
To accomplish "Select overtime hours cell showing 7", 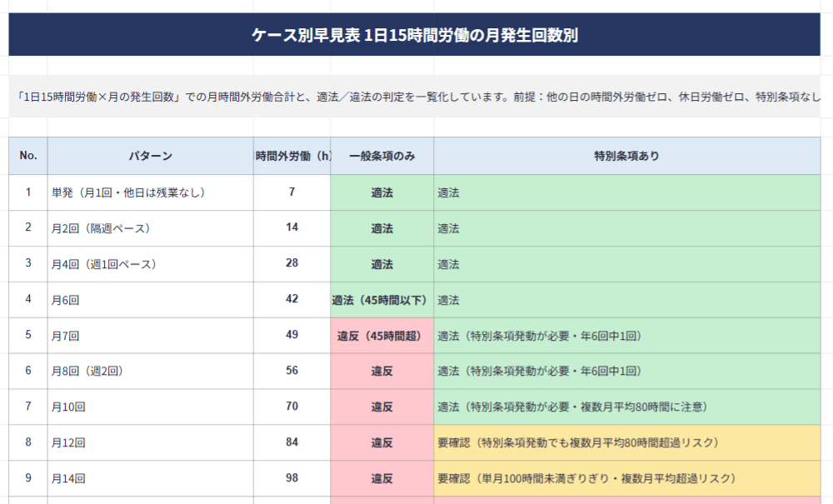I will (292, 192).
